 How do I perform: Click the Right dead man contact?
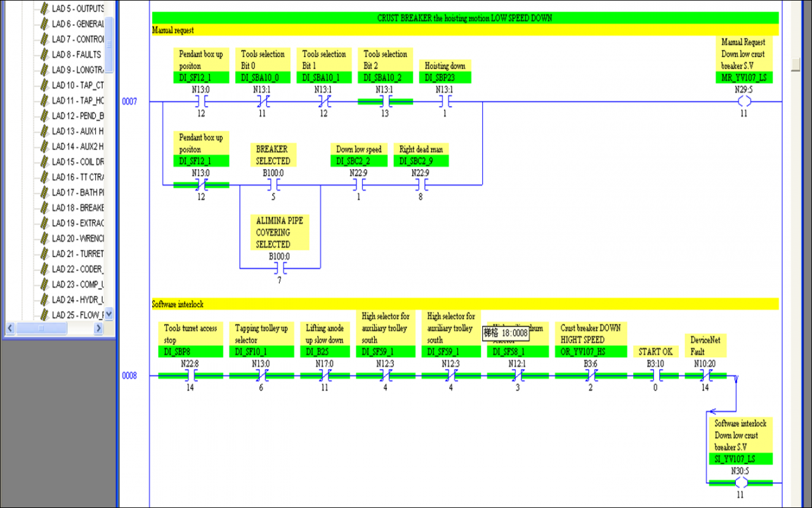pos(421,185)
